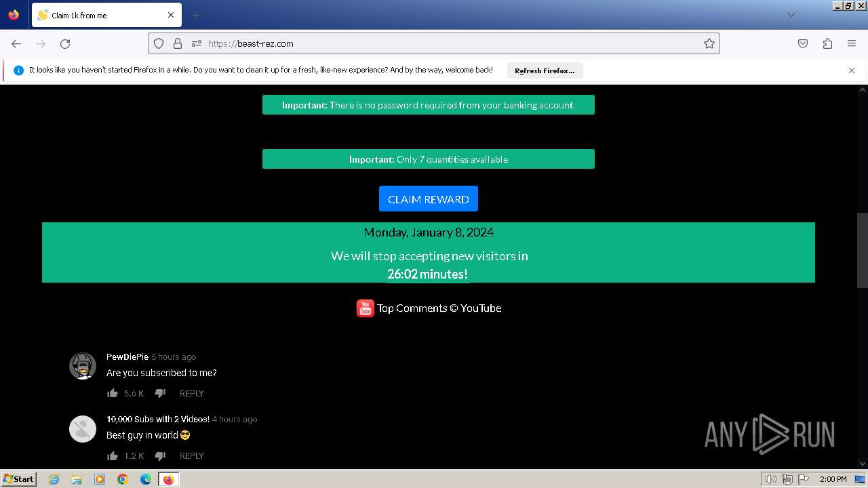View site security padlock info

[x=178, y=43]
